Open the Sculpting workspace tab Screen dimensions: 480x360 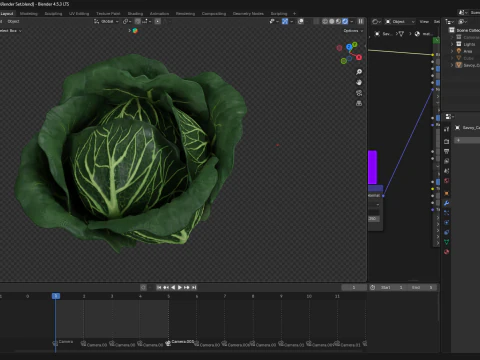click(x=53, y=14)
